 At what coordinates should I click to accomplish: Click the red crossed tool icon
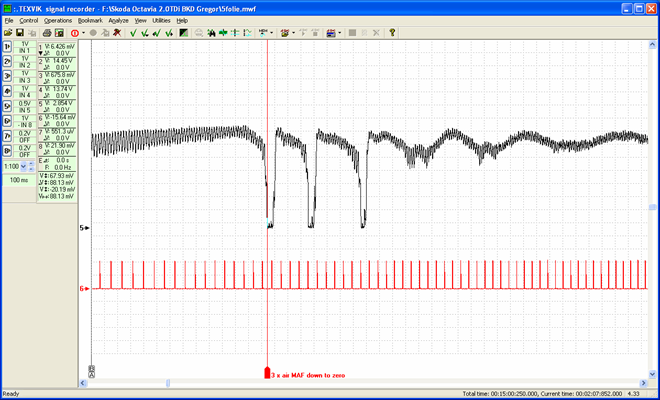tap(117, 32)
